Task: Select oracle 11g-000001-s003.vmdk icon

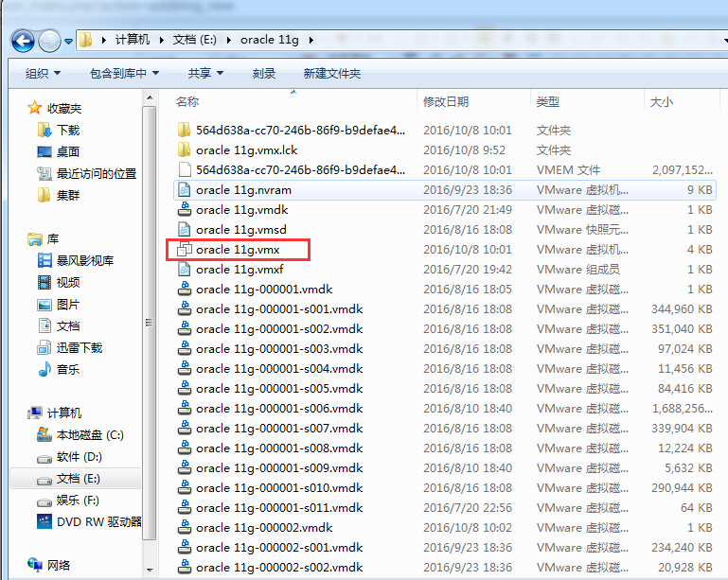Action: point(185,348)
